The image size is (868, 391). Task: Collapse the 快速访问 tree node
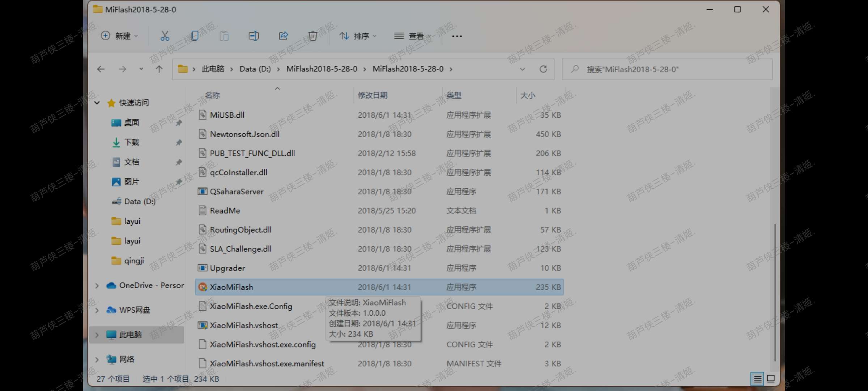click(x=97, y=103)
